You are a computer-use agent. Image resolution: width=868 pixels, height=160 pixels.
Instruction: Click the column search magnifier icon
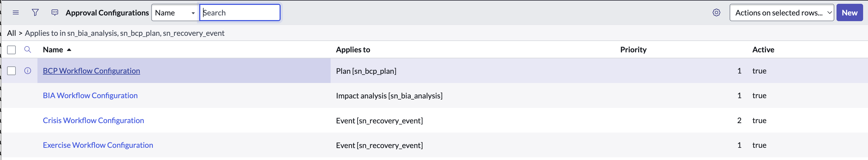(x=28, y=50)
